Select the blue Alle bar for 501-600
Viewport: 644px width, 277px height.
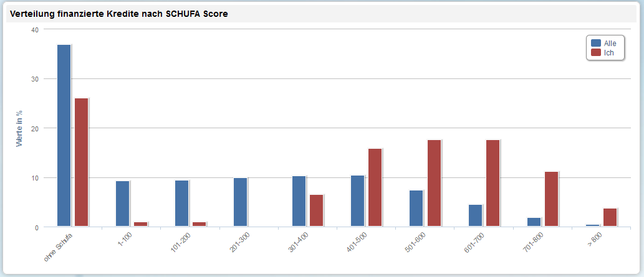pyautogui.click(x=416, y=208)
